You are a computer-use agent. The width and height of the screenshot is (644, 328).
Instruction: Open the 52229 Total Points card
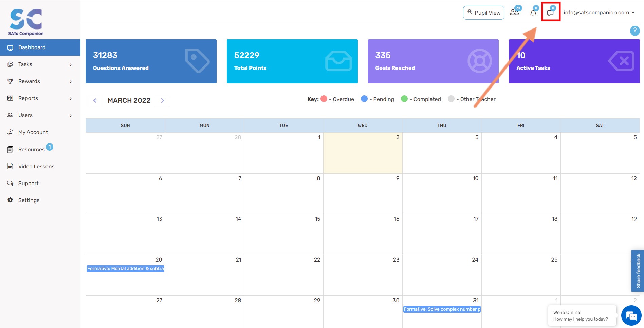(292, 61)
